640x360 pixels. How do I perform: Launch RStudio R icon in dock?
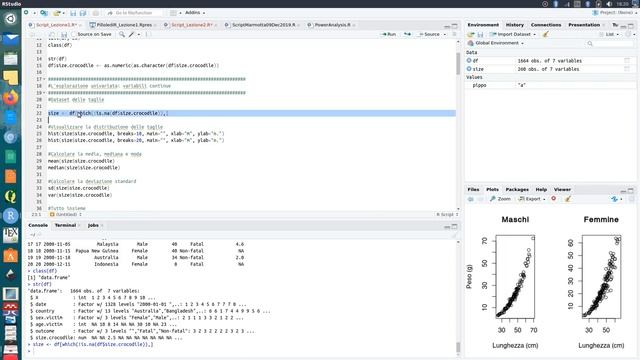click(11, 216)
